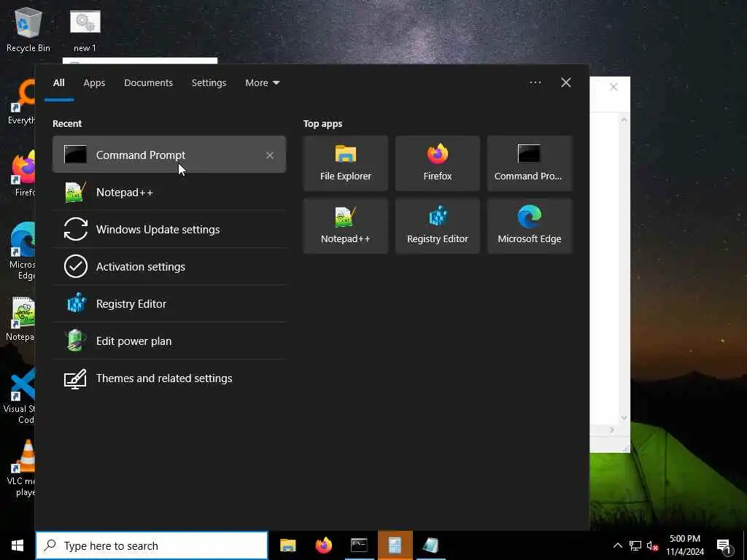Viewport: 747px width, 560px height.
Task: Launch Registry Editor tile in Top apps
Action: coord(438,226)
